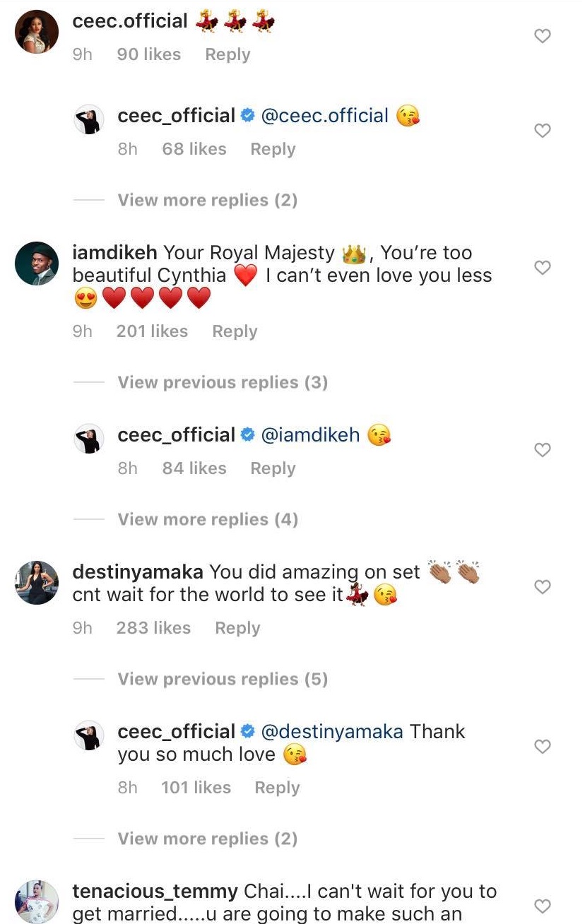Like the ceec.official dancing emoji comment
Screen dimensions: 585x924
(542, 36)
